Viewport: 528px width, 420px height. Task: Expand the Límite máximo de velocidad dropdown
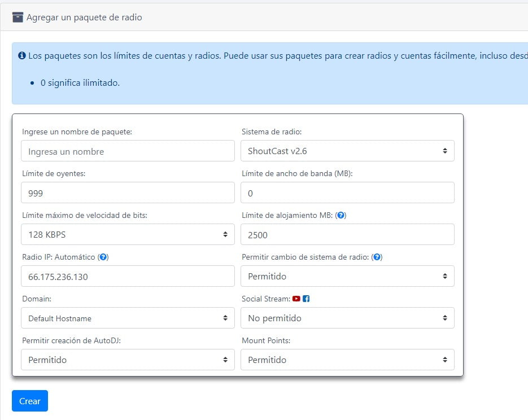(128, 234)
